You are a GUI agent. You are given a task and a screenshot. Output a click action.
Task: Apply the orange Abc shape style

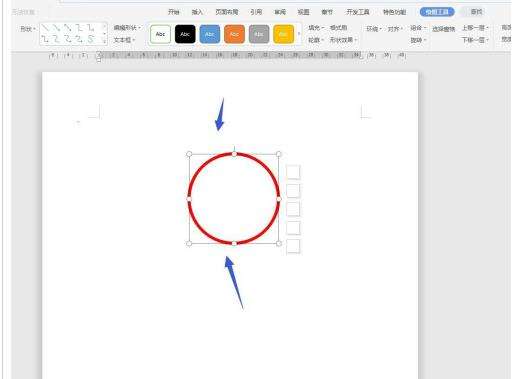point(234,34)
